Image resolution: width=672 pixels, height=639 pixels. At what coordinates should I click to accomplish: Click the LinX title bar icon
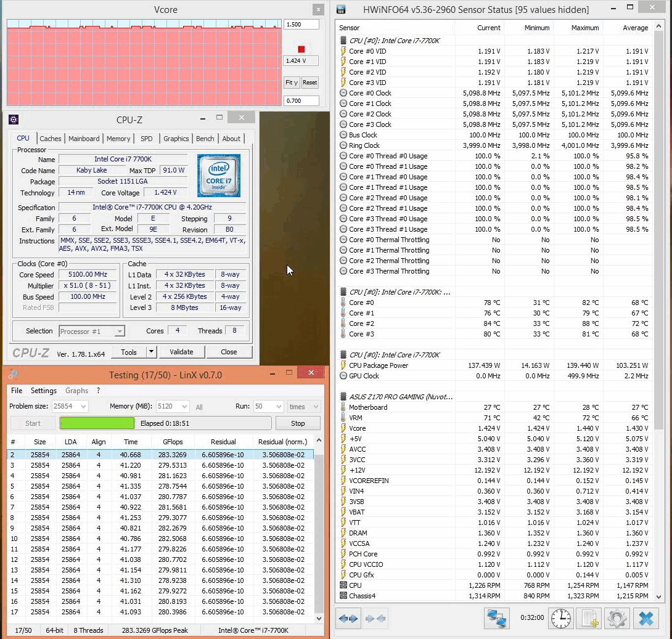14,374
